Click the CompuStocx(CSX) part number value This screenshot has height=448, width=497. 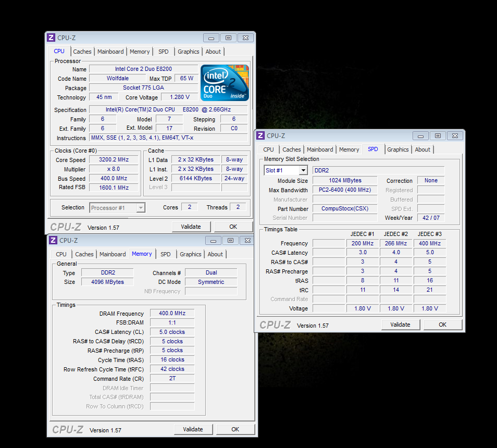(345, 208)
